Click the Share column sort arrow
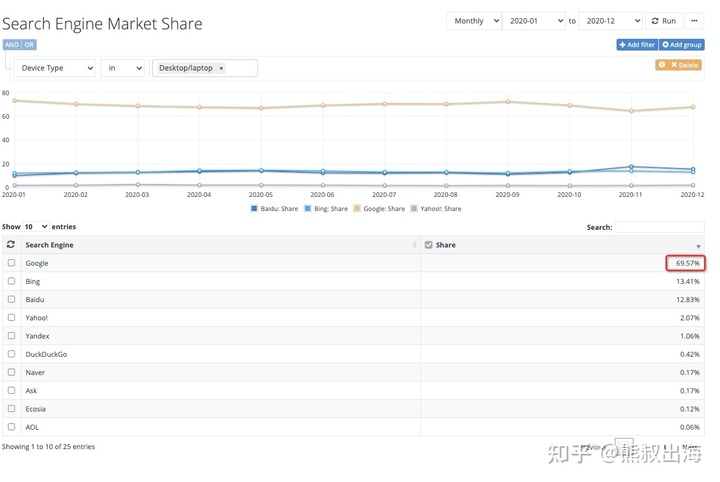 click(698, 247)
